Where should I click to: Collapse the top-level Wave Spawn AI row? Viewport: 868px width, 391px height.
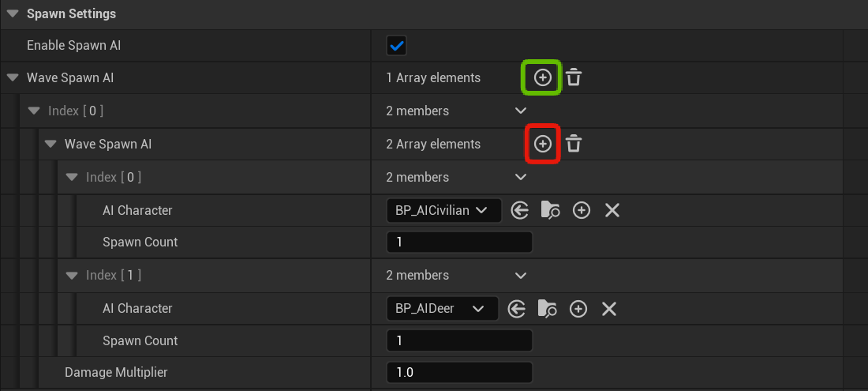point(13,77)
